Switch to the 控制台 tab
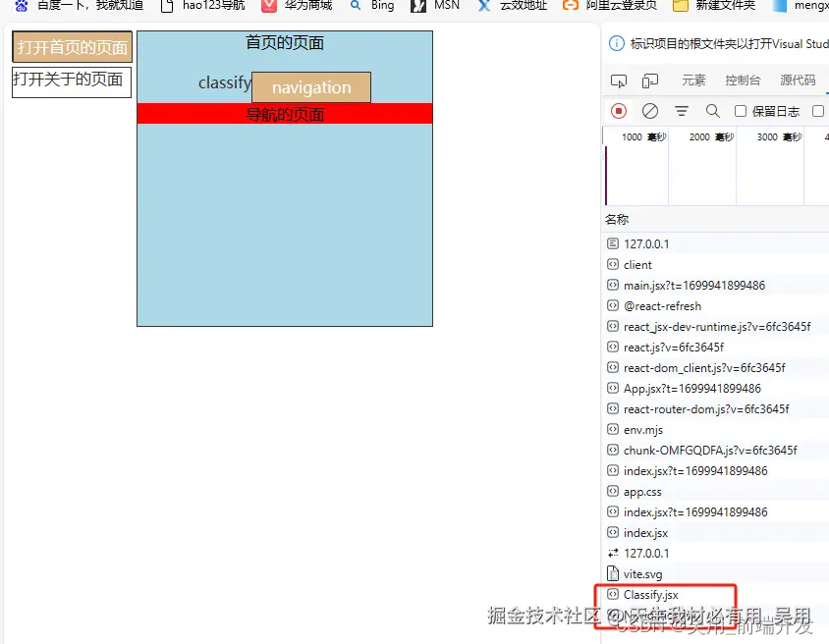The image size is (829, 644). [x=743, y=80]
